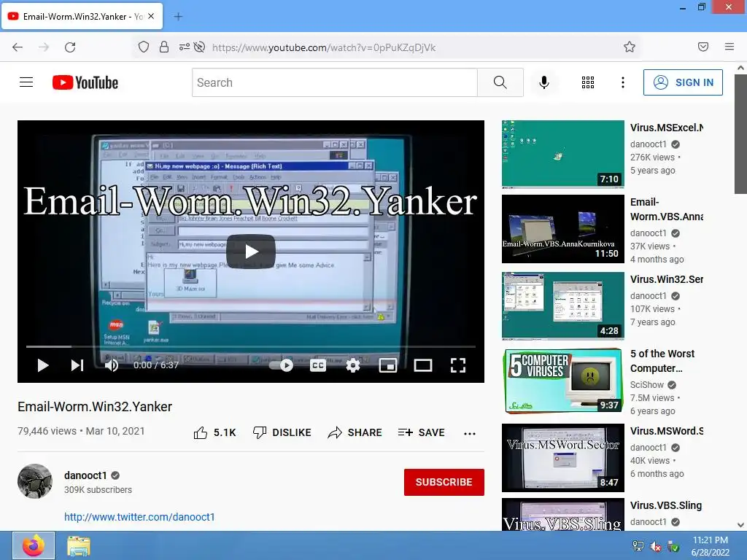The image size is (747, 560).
Task: Click the video title text Email-Worm.Win32.Yanker
Action: coord(95,407)
